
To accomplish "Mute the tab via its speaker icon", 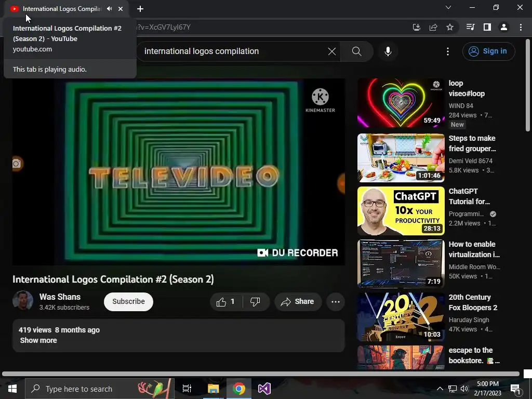I will (x=109, y=9).
